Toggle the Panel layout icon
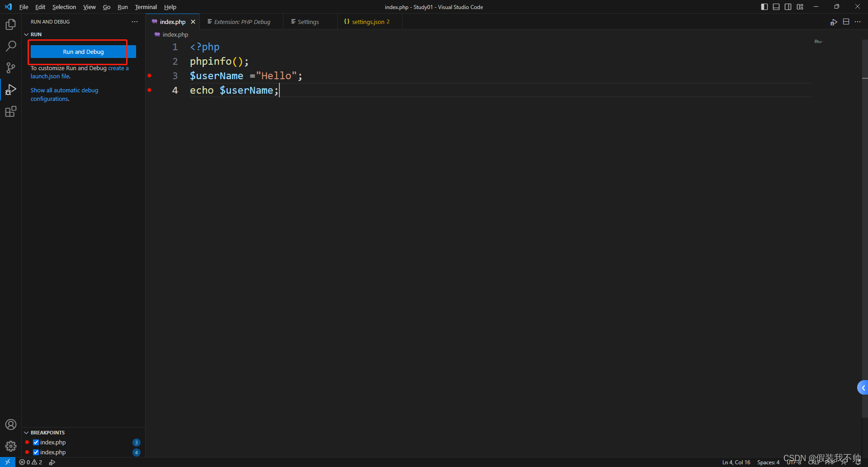 [x=776, y=7]
